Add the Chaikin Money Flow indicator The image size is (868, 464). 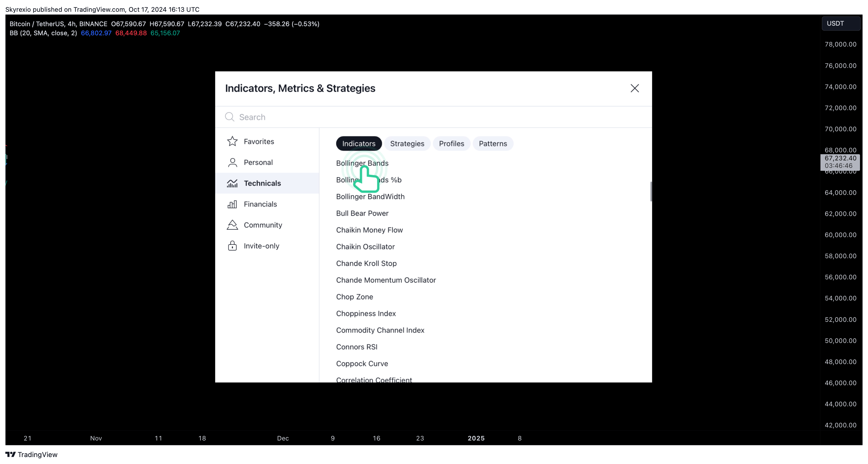coord(369,230)
